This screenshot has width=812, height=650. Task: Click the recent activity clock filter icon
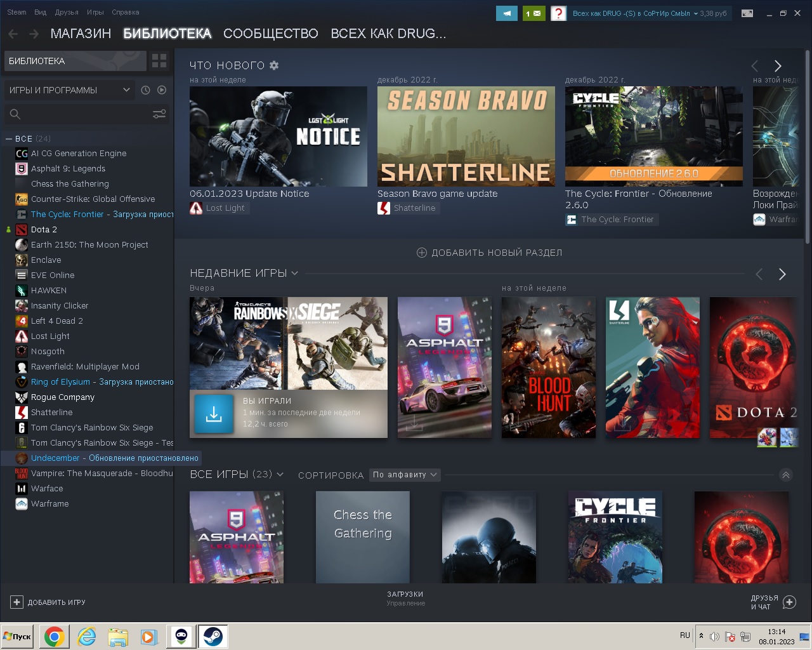[x=145, y=90]
